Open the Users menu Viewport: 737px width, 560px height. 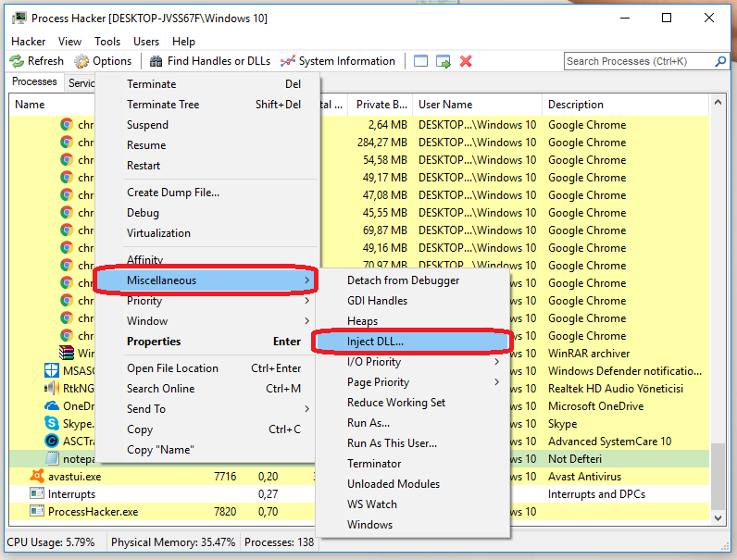point(146,42)
